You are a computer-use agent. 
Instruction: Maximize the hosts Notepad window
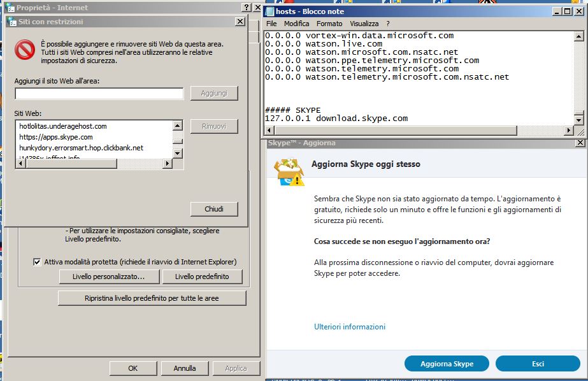[x=568, y=11]
